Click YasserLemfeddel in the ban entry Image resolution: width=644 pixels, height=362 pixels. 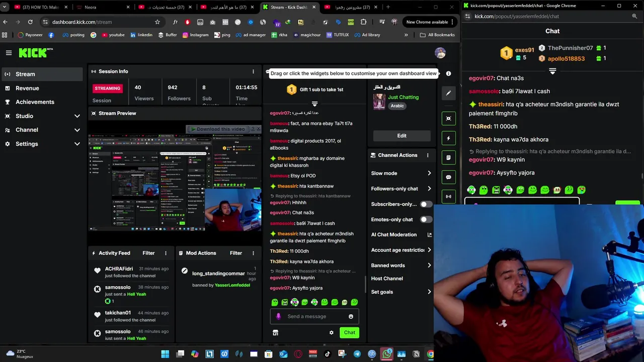[x=232, y=285]
